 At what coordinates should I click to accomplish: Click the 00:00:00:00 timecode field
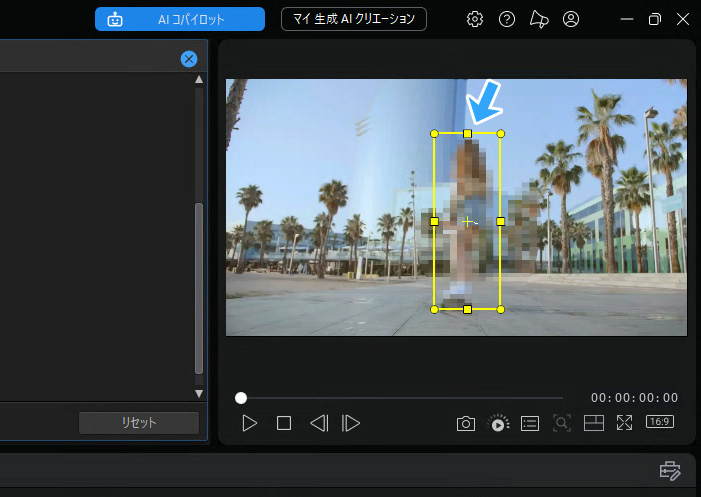coord(634,398)
